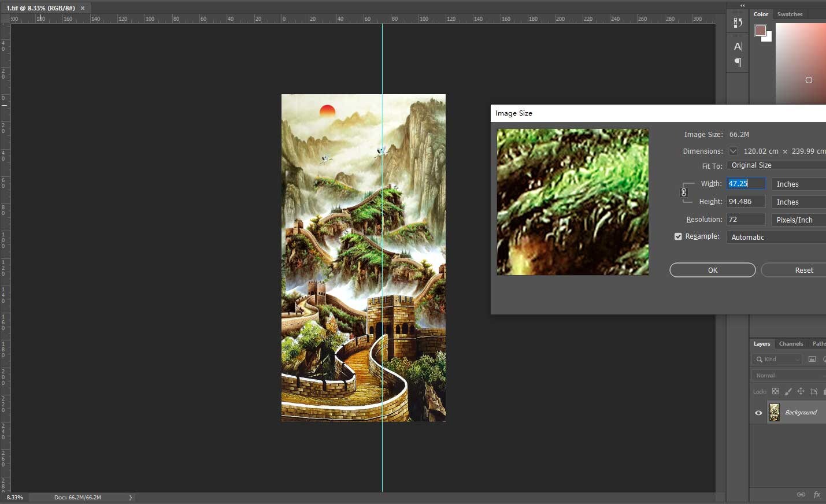Screen dimensions: 826x504
Task: Disable the Resample checkbox
Action: point(677,236)
